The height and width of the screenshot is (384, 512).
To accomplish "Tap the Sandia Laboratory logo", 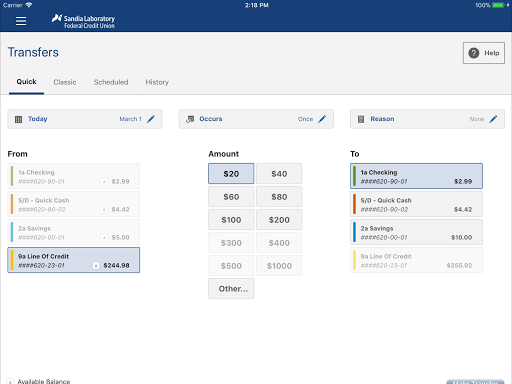I will point(83,21).
